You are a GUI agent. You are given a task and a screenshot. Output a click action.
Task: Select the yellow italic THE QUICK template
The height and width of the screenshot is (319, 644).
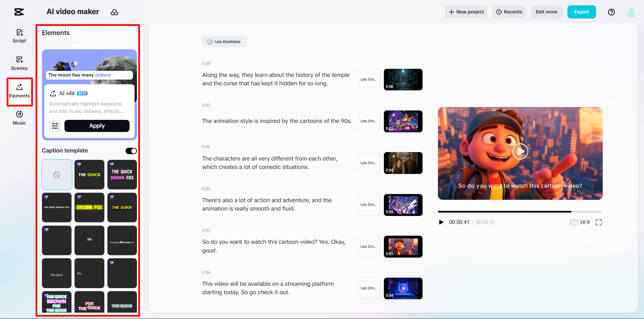pyautogui.click(x=122, y=208)
